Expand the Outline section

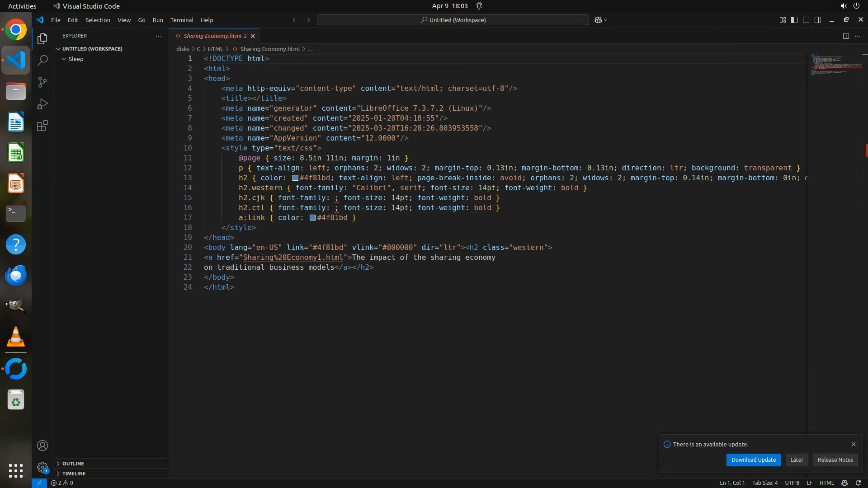point(73,464)
